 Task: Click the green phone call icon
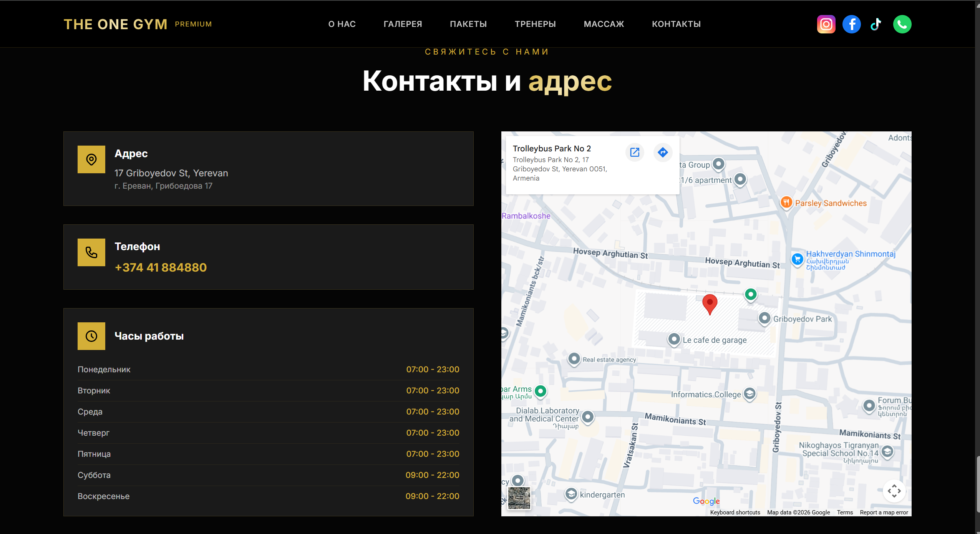[x=902, y=24]
